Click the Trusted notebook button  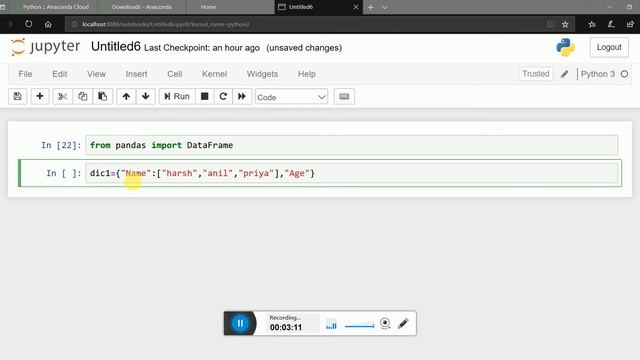point(536,74)
